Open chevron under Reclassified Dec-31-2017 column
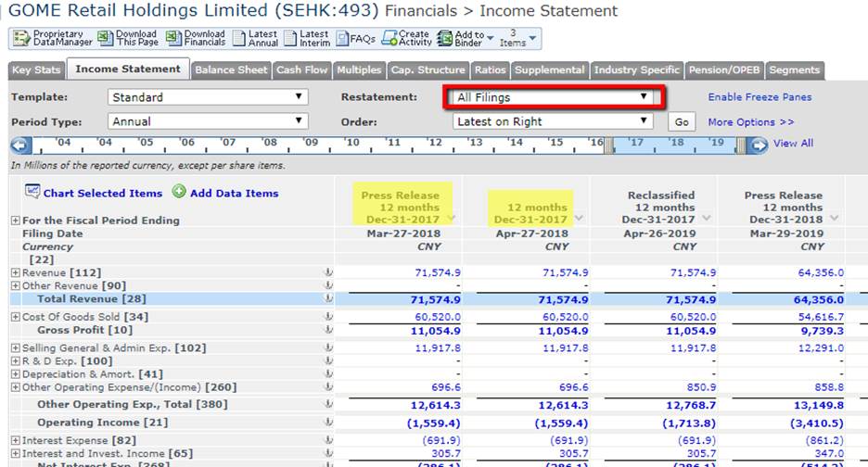This screenshot has height=467, width=868. 707,218
